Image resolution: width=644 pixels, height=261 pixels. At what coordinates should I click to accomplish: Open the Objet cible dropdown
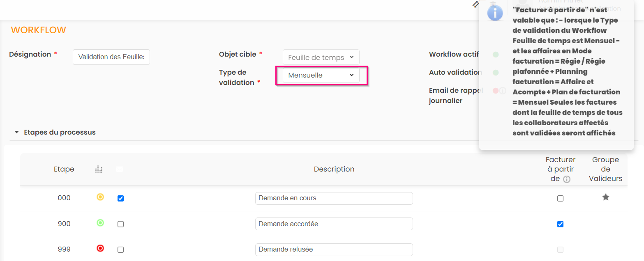click(x=321, y=57)
